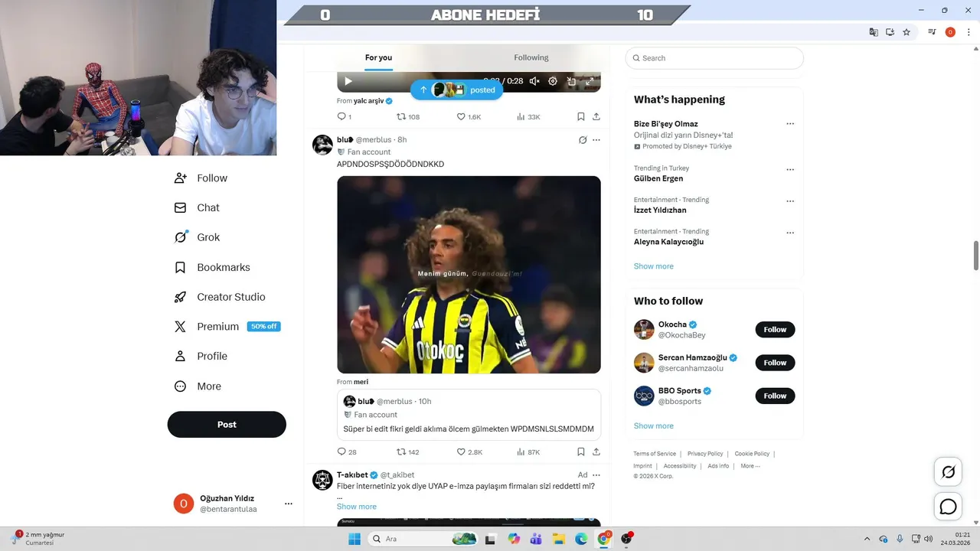Bookmark blu's post
Image resolution: width=980 pixels, height=551 pixels.
[581, 452]
